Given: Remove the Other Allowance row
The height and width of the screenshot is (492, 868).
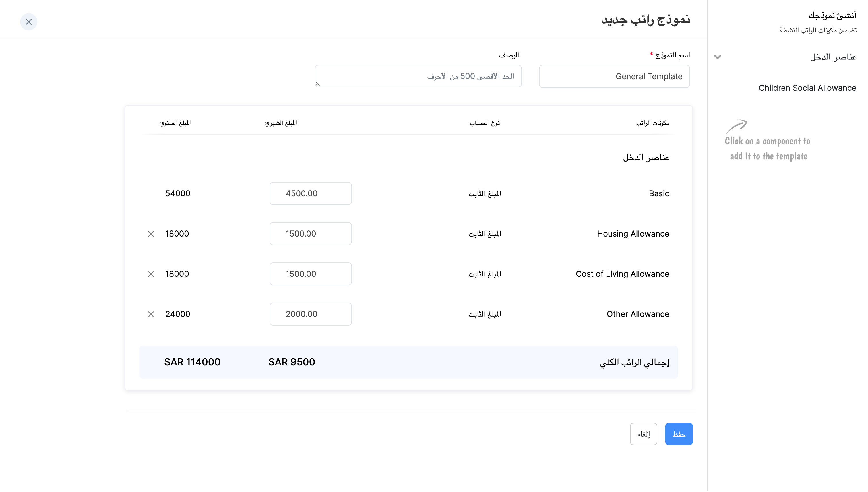Looking at the screenshot, I should (151, 314).
